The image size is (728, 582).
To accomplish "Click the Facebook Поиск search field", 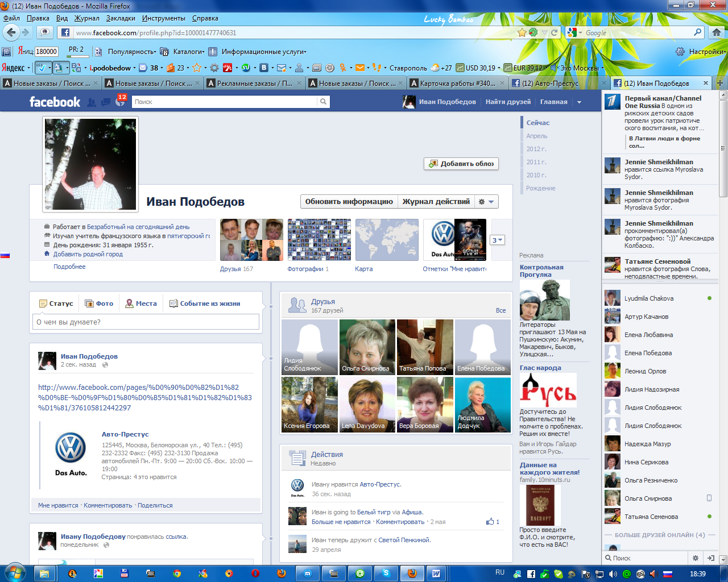I will 224,102.
